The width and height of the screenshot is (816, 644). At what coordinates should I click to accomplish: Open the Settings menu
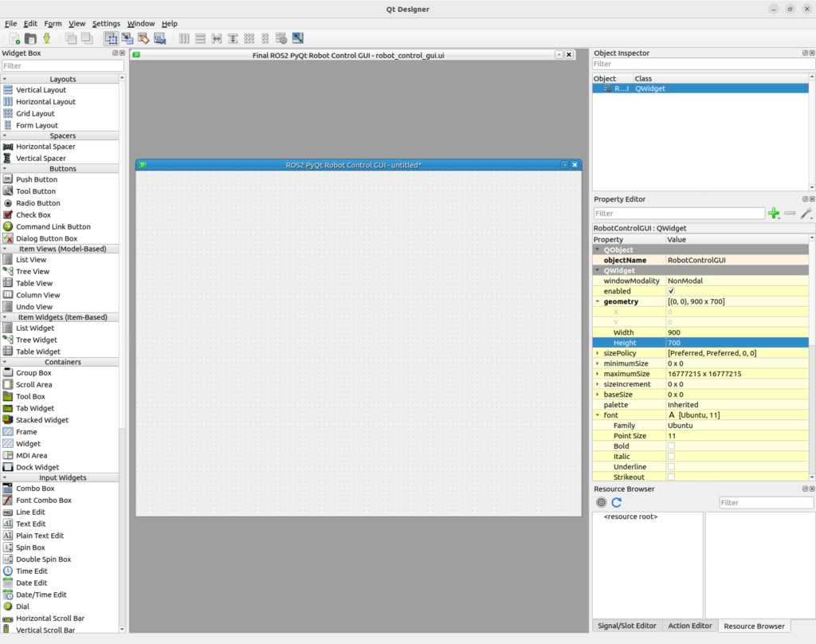(x=106, y=23)
